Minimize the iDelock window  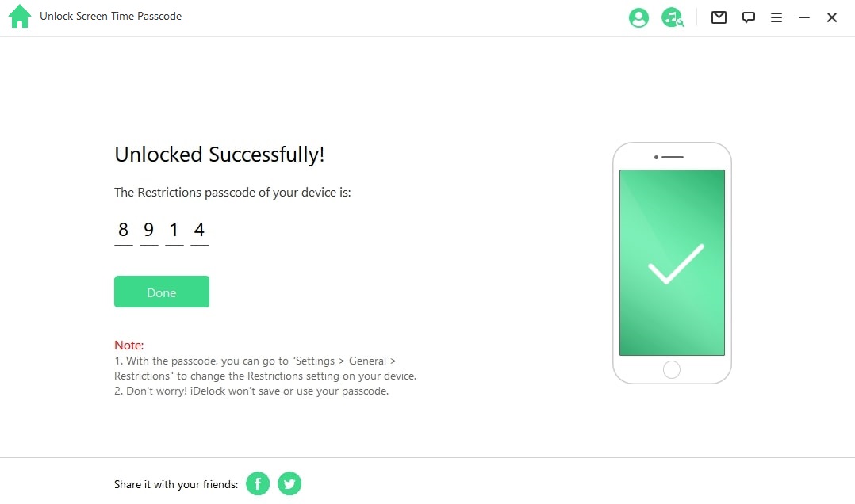pos(803,17)
